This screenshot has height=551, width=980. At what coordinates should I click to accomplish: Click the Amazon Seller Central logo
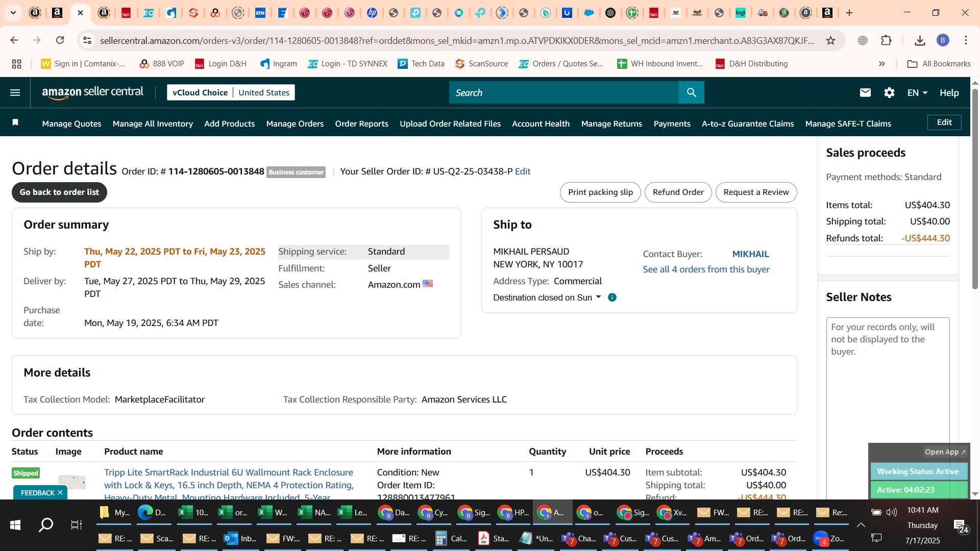92,92
